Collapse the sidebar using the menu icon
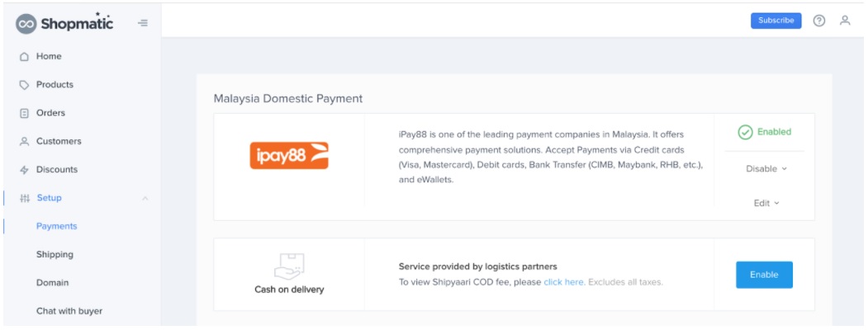 click(143, 23)
